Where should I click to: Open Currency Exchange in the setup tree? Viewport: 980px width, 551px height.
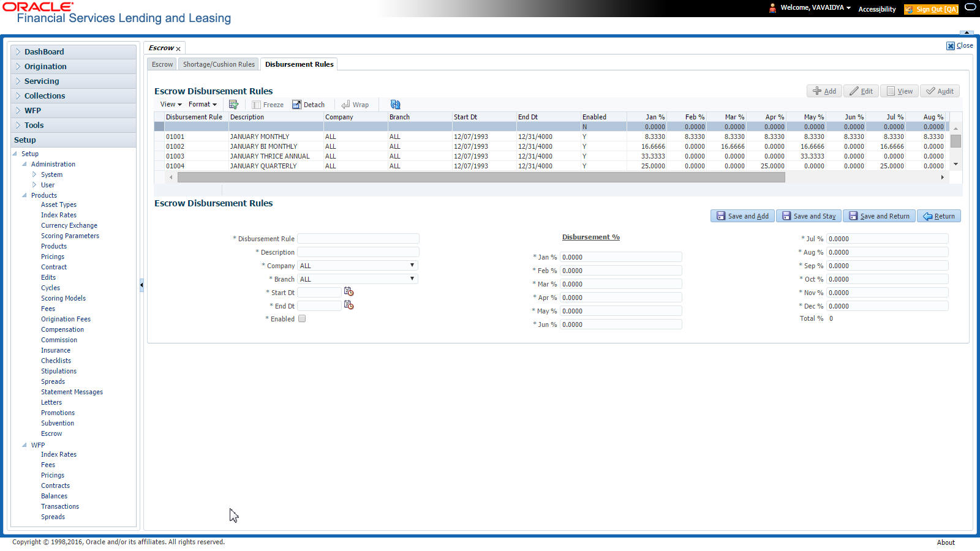pos(69,226)
